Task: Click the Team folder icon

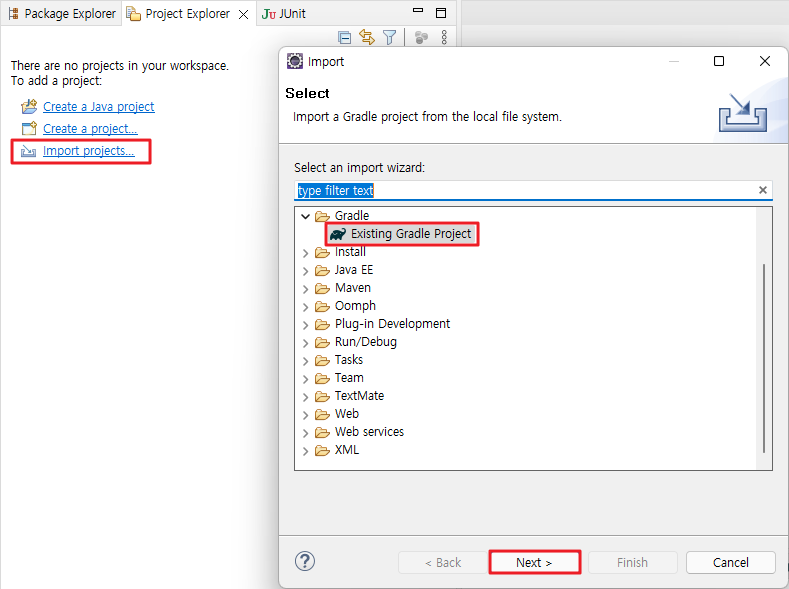Action: 322,378
